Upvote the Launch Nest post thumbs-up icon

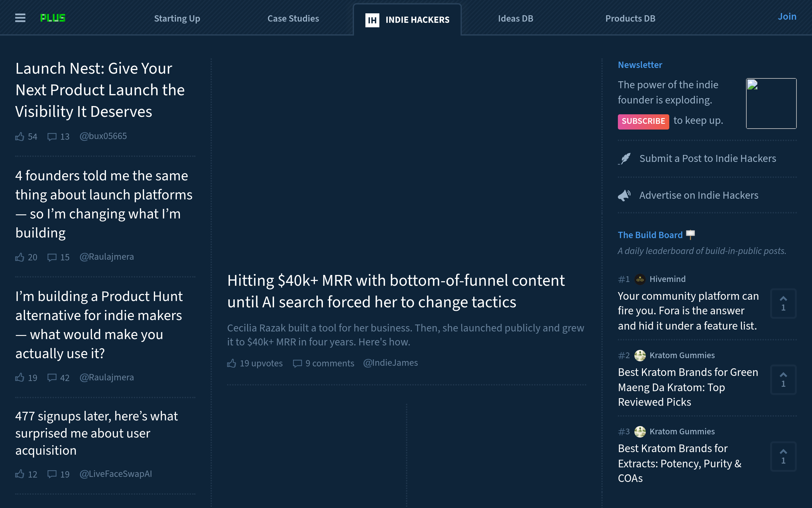coord(20,137)
